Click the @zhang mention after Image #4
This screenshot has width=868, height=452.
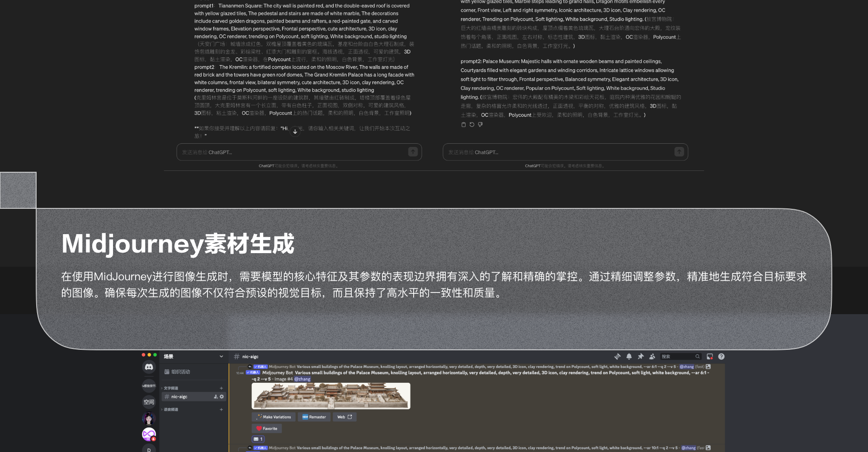click(x=302, y=379)
